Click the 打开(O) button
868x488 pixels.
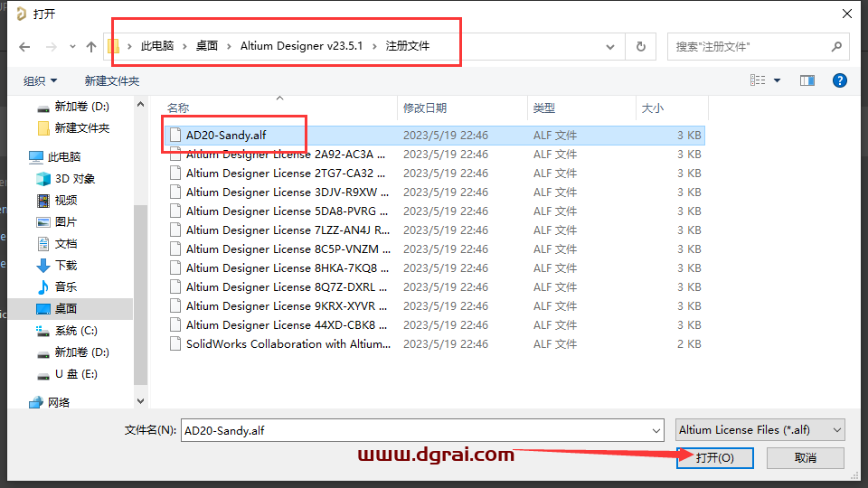pos(714,458)
